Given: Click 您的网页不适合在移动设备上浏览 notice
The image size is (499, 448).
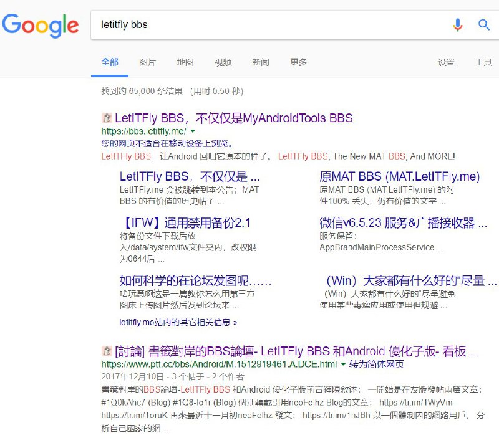Looking at the screenshot, I should [x=167, y=143].
